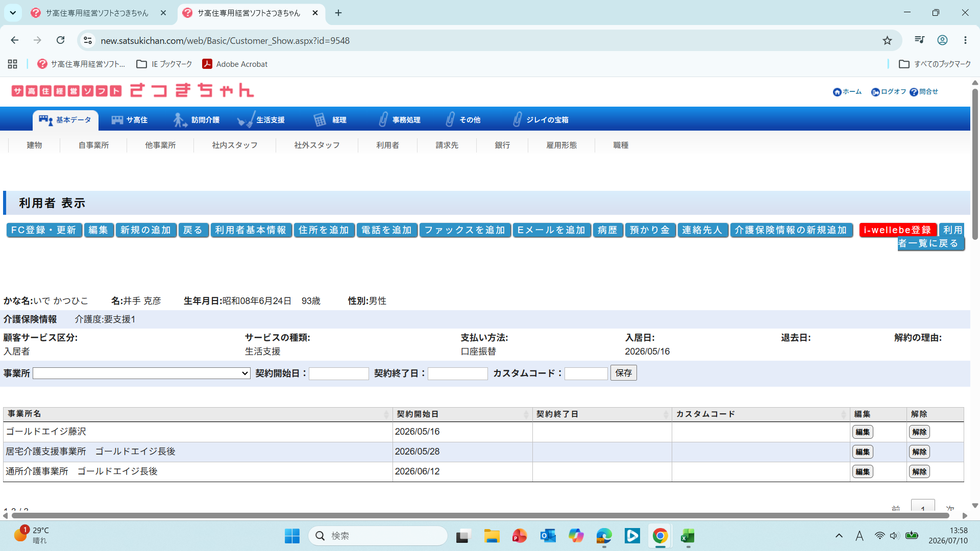Viewport: 980px width, 551px height.
Task: Click 解除 for 通所介護事業所 ゴールドエイジ長後 row
Action: point(919,472)
